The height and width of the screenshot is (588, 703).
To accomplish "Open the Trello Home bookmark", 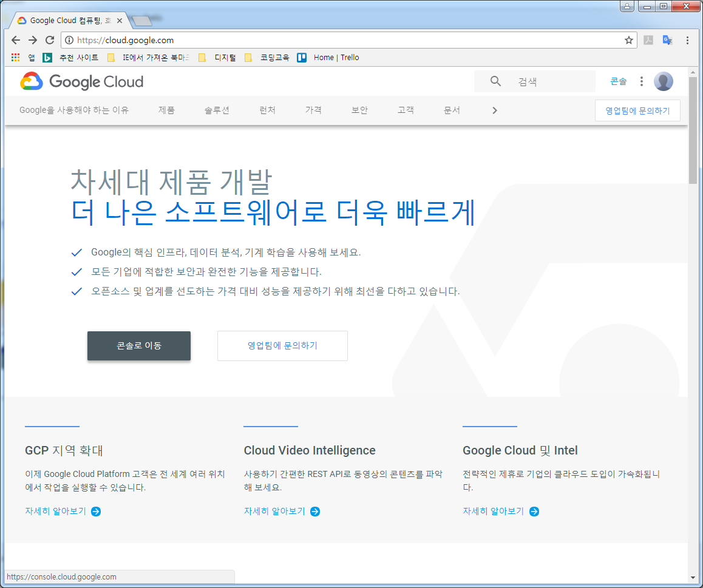I will pyautogui.click(x=328, y=58).
